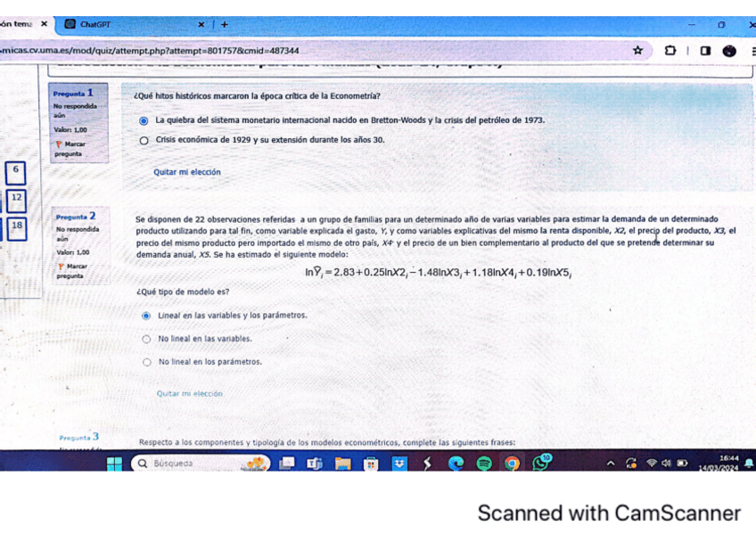This screenshot has width=756, height=534.
Task: Flag Pregunta 1 with Marcar pregunta
Action: click(70, 149)
